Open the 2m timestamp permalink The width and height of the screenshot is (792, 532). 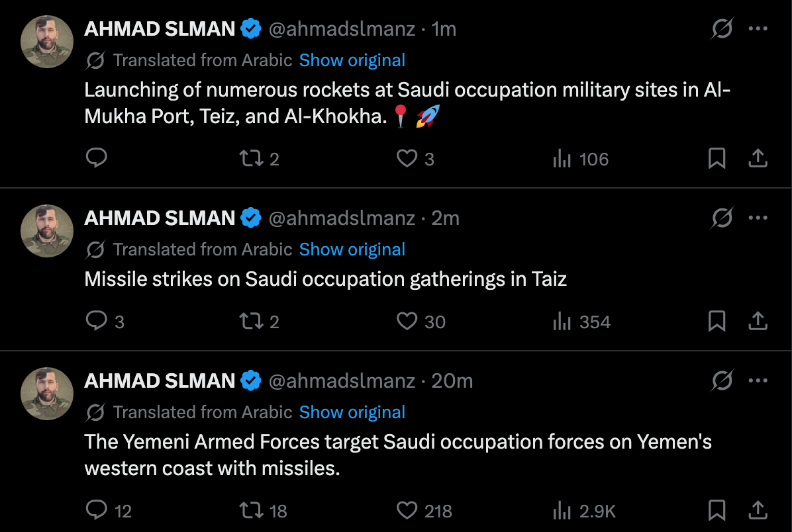(445, 218)
